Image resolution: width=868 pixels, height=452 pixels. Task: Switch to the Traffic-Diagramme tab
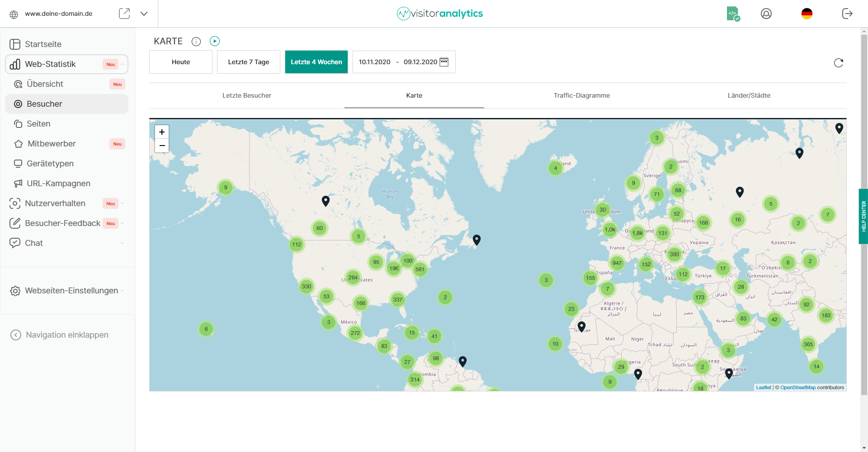coord(581,95)
